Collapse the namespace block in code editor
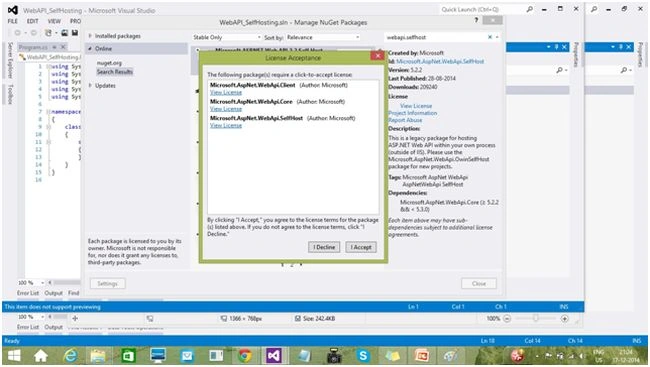This screenshot has height=367, width=650. tap(49, 112)
